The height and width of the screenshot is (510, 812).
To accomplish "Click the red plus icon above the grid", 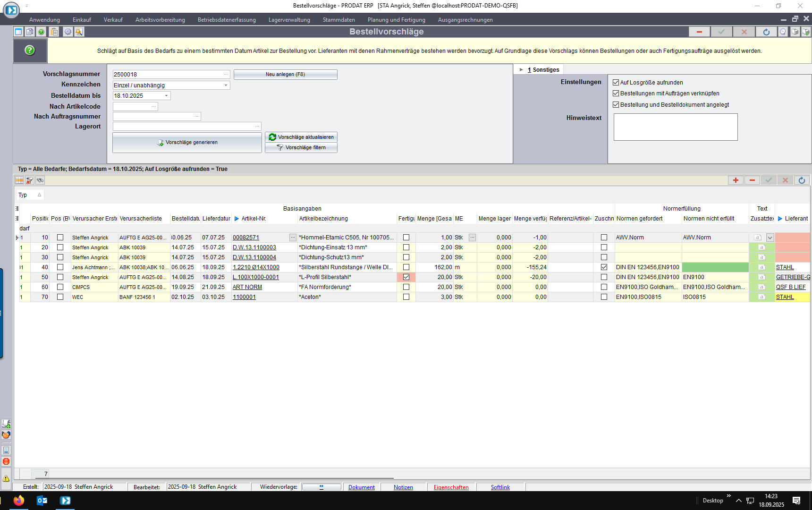I will pos(736,180).
